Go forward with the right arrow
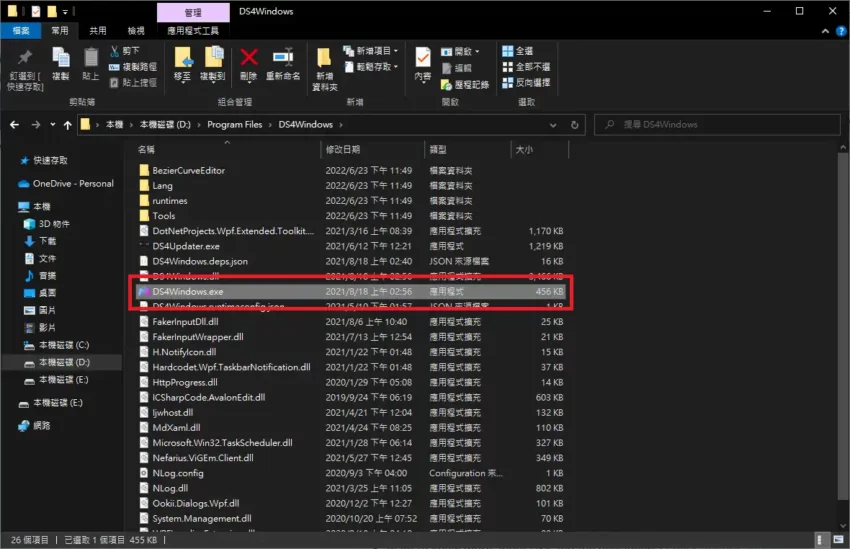Image resolution: width=850 pixels, height=549 pixels. pos(36,125)
